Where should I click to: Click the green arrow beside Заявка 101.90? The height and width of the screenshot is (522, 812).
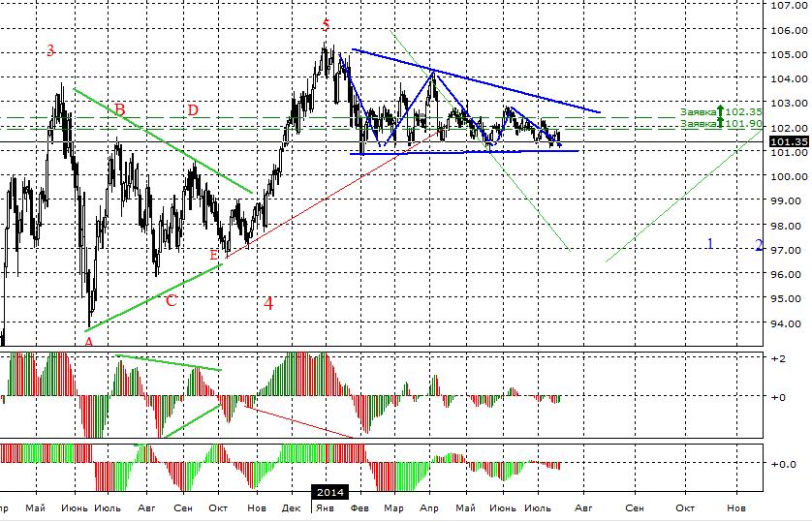pyautogui.click(x=720, y=123)
